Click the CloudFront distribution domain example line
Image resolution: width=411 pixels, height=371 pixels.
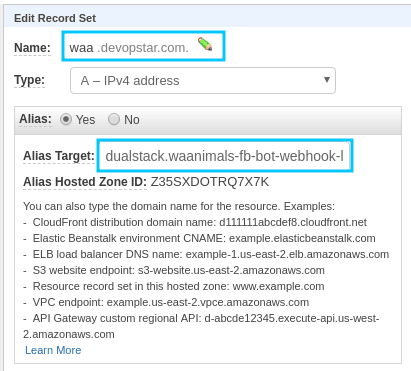199,222
